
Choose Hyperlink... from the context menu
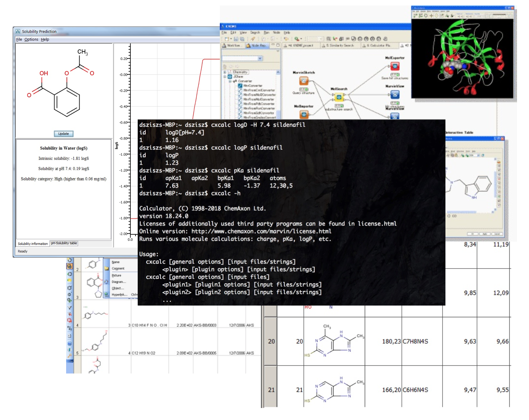pos(119,295)
